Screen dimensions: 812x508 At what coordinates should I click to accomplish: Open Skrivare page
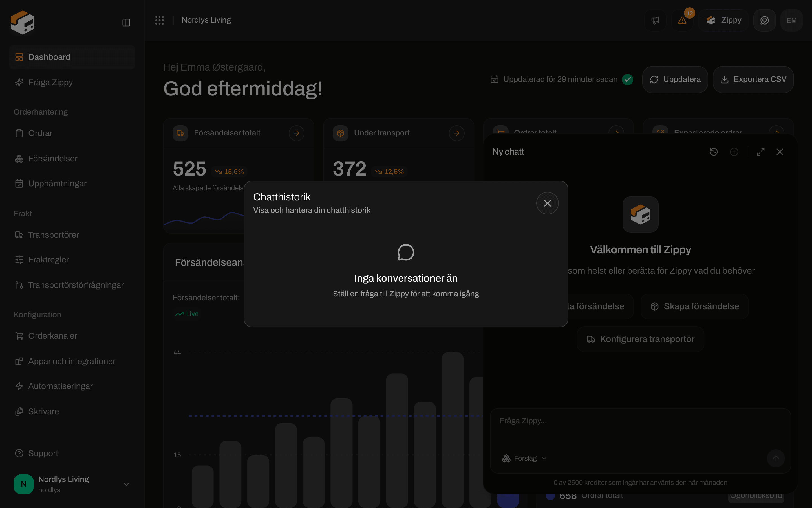point(72,411)
